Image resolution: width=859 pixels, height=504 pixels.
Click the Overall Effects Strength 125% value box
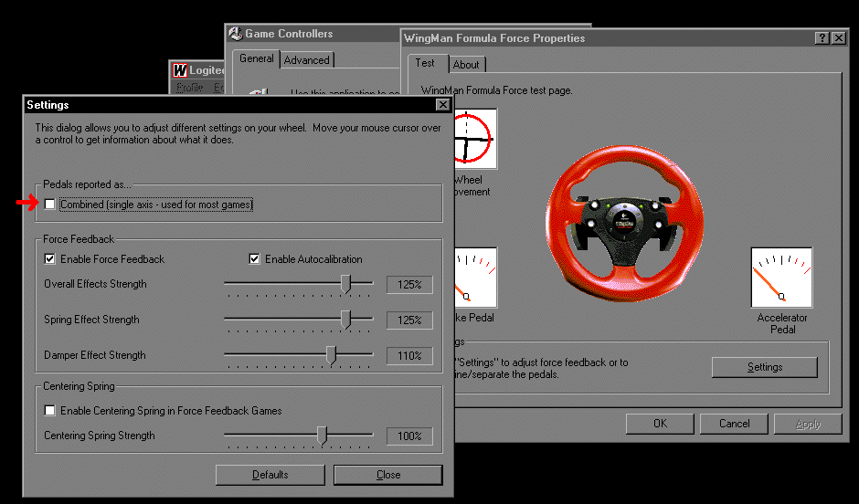409,285
